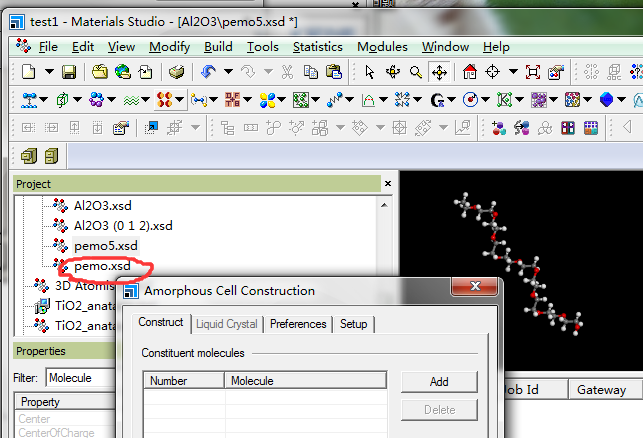Screen dimensions: 643x438
Task: Click the Export document icon
Action: [x=145, y=72]
